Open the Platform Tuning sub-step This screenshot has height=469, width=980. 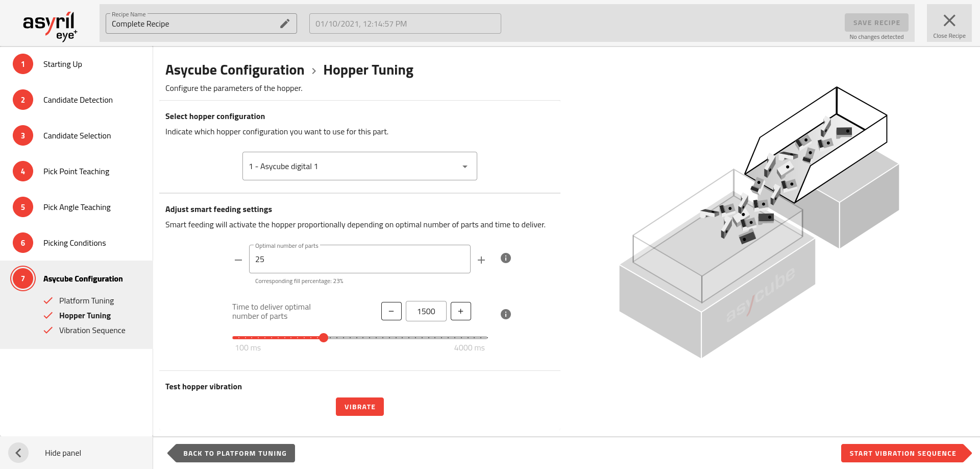pos(86,301)
